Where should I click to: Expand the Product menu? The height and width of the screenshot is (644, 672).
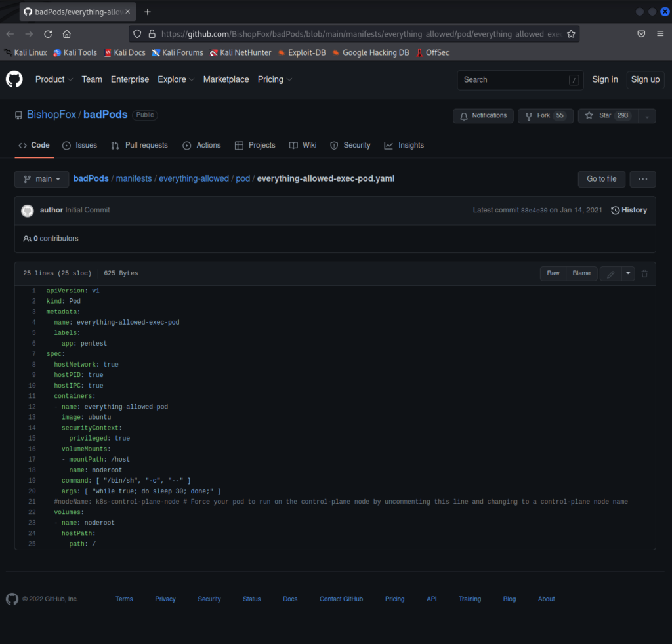54,79
